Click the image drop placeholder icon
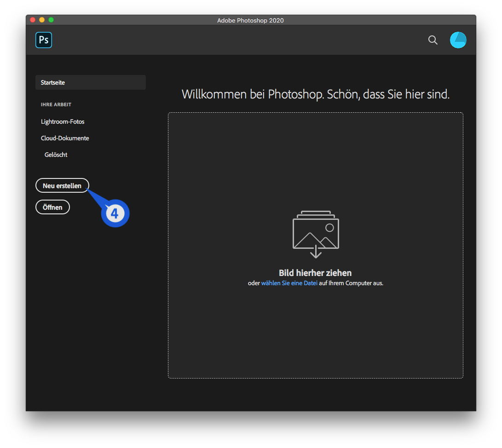Image resolution: width=502 pixels, height=448 pixels. (316, 234)
